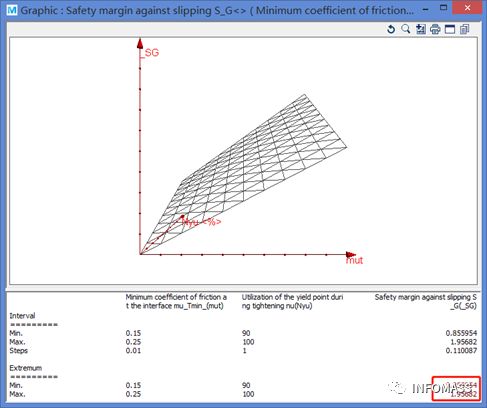Click the 'Safety margin against slipping' column header
487x408 pixels.
425,301
